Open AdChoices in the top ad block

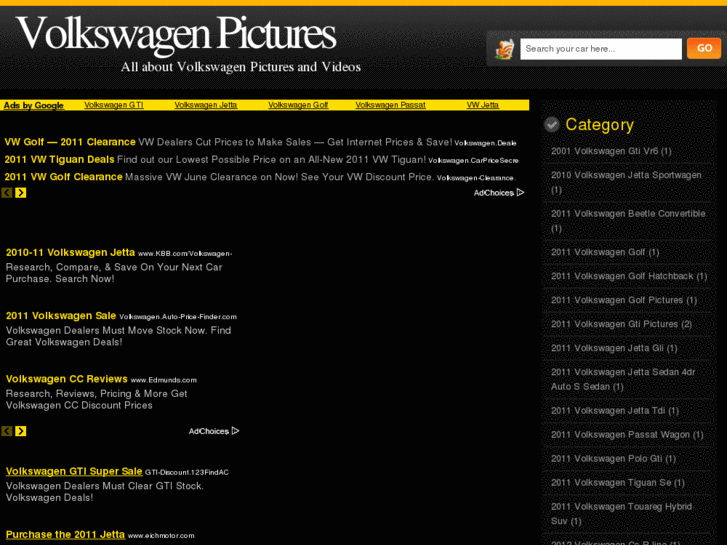tap(499, 192)
